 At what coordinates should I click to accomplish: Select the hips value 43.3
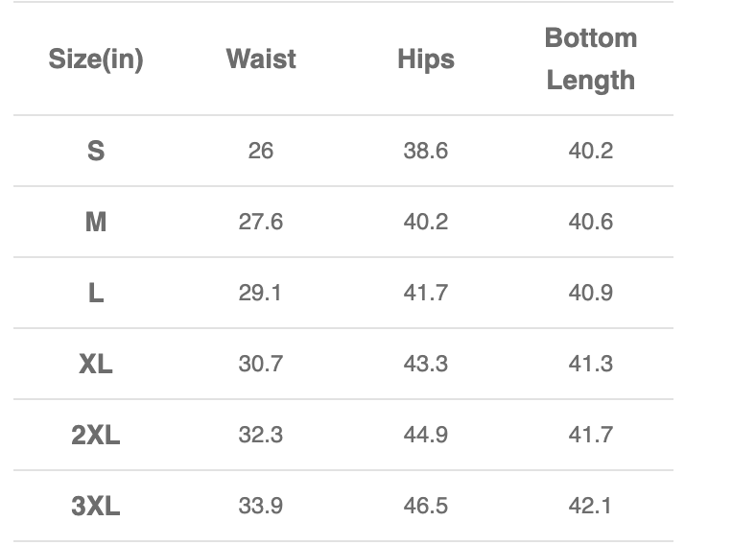(426, 364)
